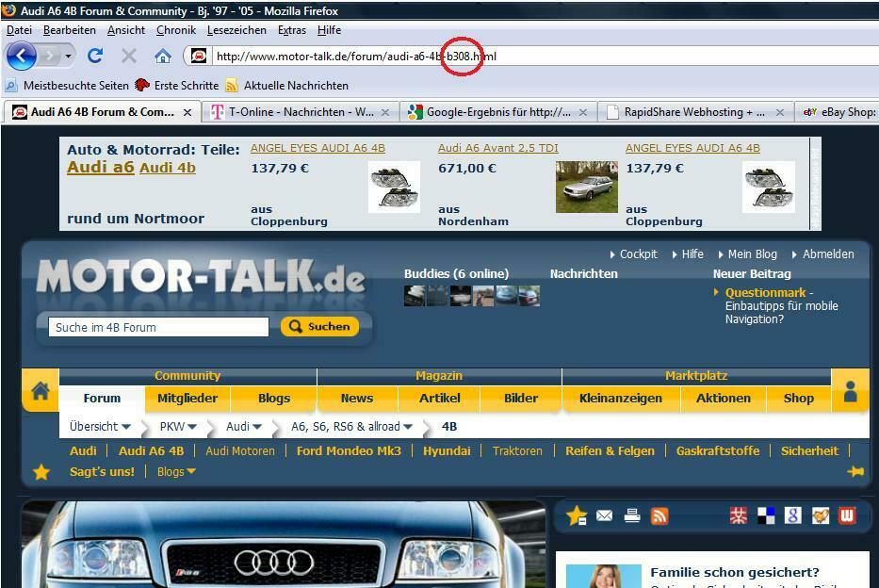Image resolution: width=879 pixels, height=588 pixels.
Task: Open the Lesezeichen menu
Action: tap(236, 30)
